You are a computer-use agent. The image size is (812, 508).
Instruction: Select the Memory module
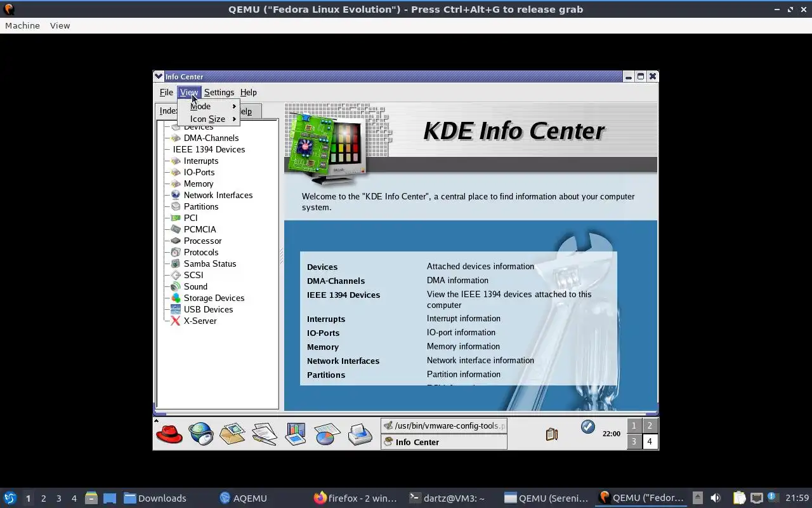199,184
